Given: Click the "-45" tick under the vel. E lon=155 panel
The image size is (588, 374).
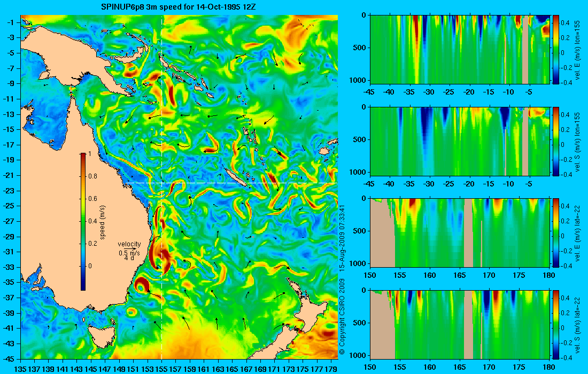Looking at the screenshot, I should 370,92.
